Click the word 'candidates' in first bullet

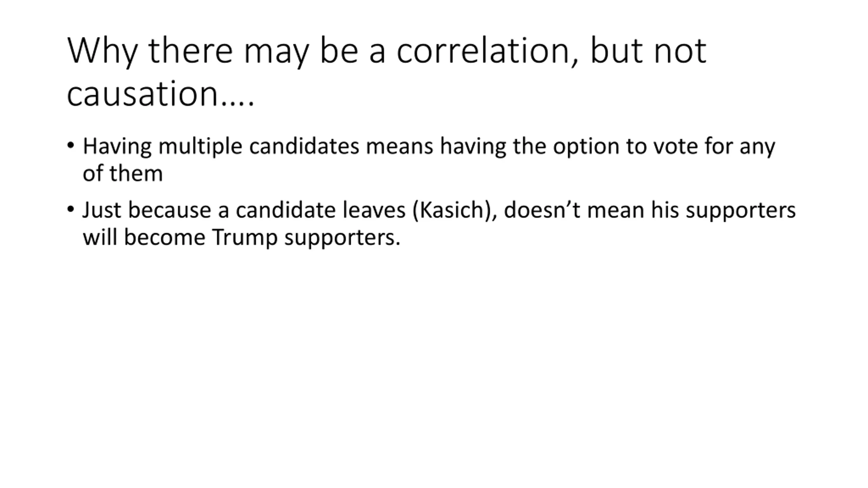point(304,146)
